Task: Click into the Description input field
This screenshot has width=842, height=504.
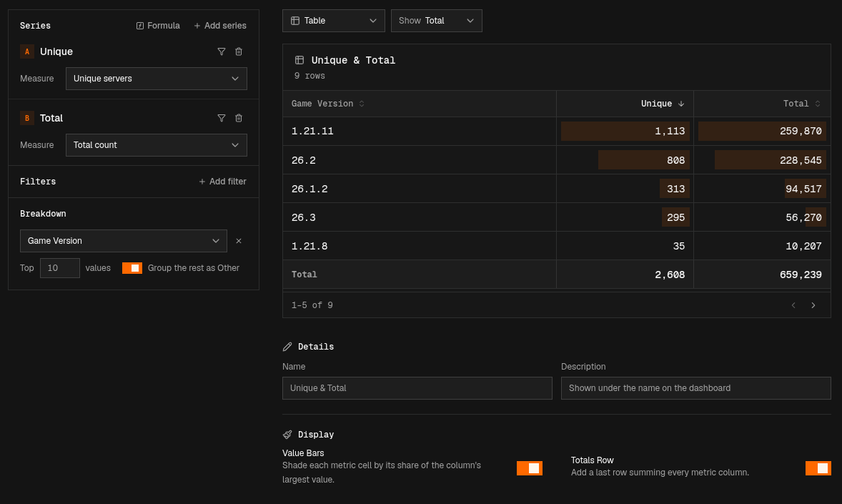Action: point(696,388)
